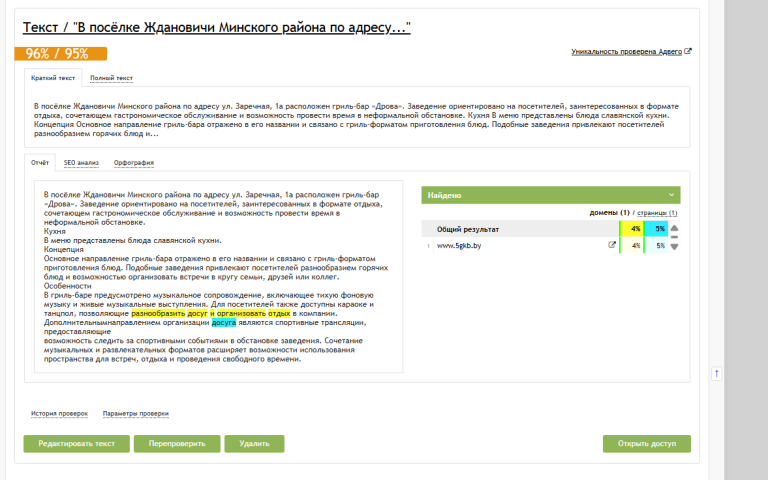Click external link icon beside Уникальность проверена Адвего
The width and height of the screenshot is (768, 480).
pyautogui.click(x=688, y=51)
